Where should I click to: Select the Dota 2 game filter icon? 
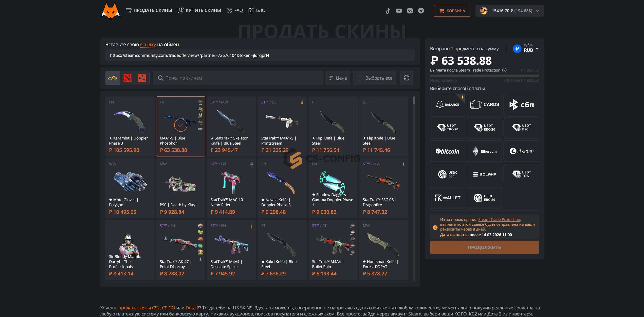point(127,78)
